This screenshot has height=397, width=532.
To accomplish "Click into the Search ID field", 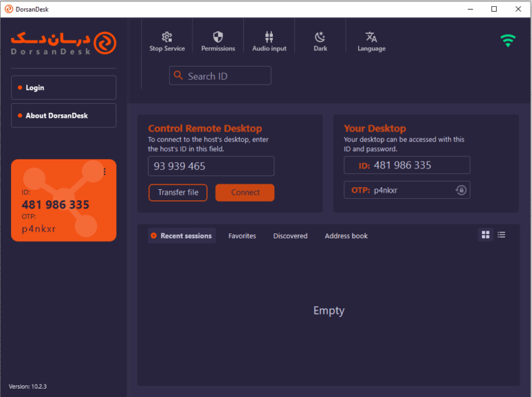I will [x=220, y=76].
